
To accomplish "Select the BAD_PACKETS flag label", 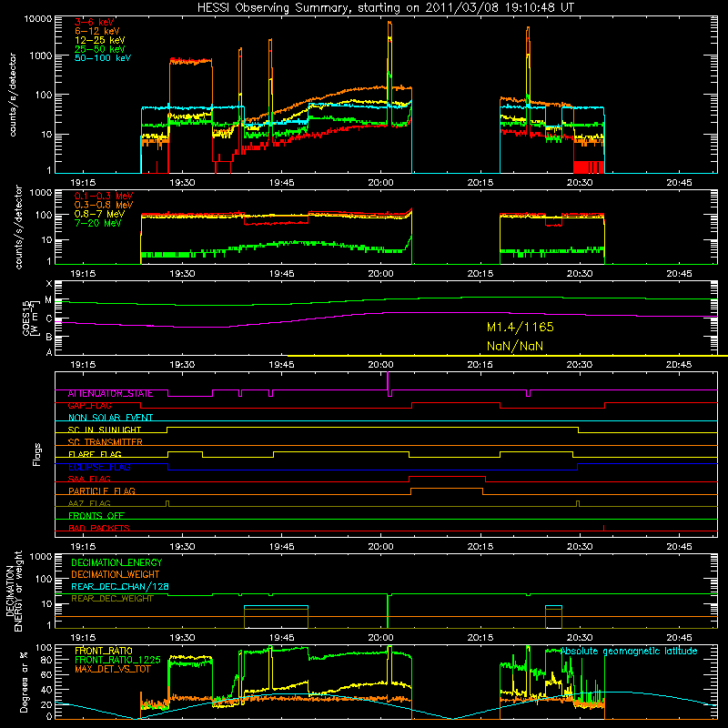I will point(99,528).
